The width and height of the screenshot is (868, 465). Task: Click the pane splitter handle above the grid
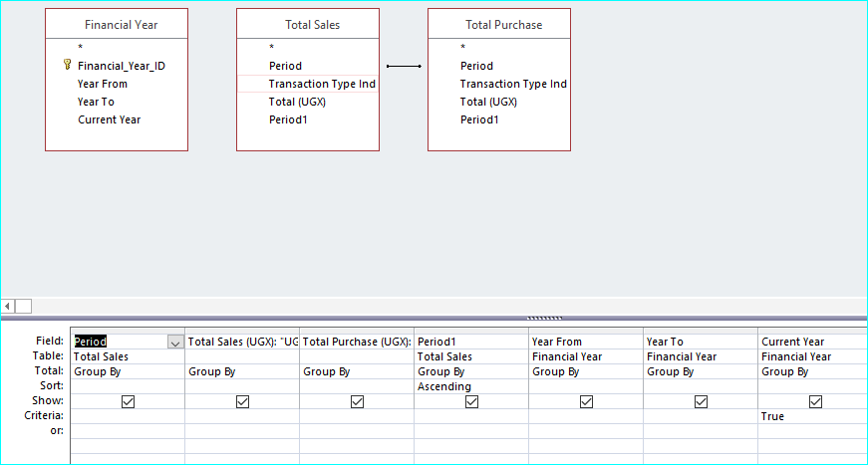[542, 318]
